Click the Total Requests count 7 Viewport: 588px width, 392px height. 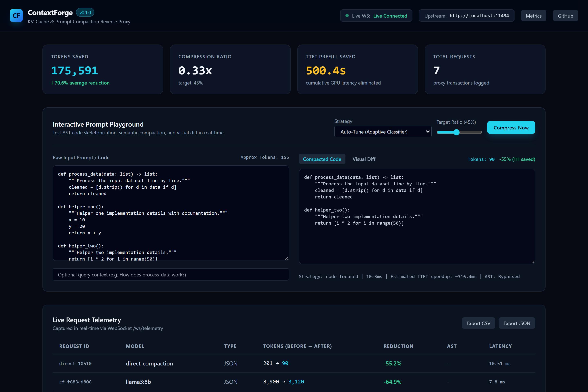(x=436, y=70)
